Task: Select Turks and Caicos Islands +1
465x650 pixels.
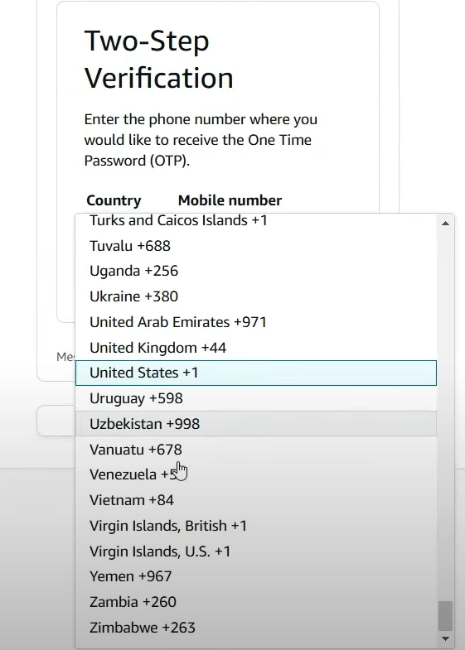Action: tap(256, 221)
